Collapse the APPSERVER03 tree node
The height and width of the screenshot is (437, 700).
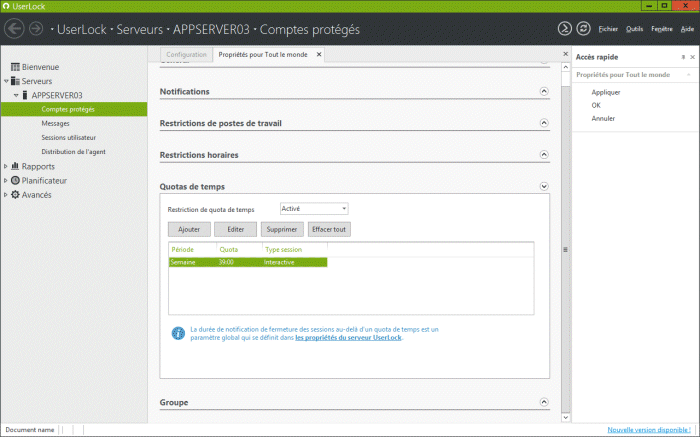[x=16, y=96]
